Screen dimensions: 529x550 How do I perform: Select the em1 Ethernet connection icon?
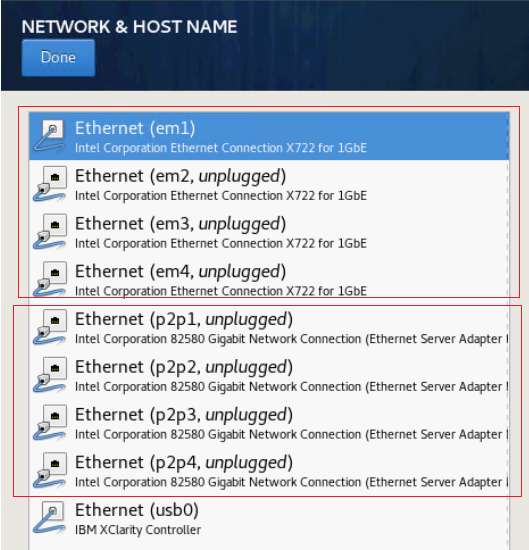(x=49, y=136)
